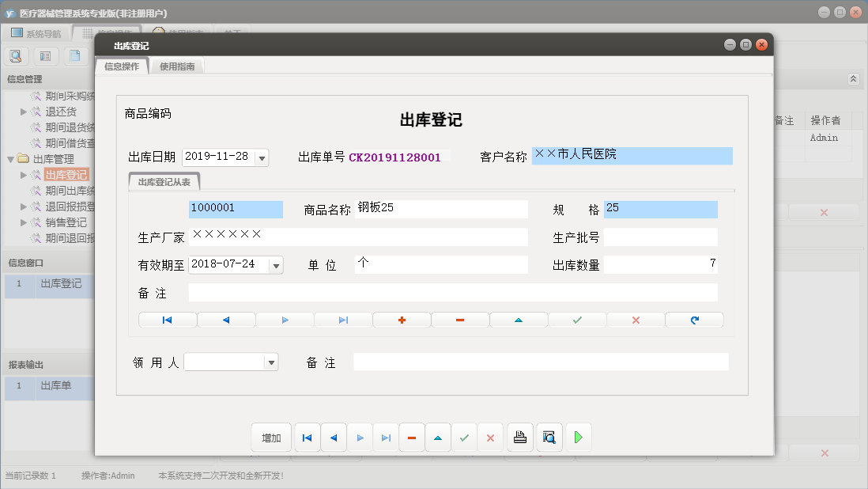Add a detail row with the plus icon
Viewport: 868px width, 489px height.
tap(401, 319)
